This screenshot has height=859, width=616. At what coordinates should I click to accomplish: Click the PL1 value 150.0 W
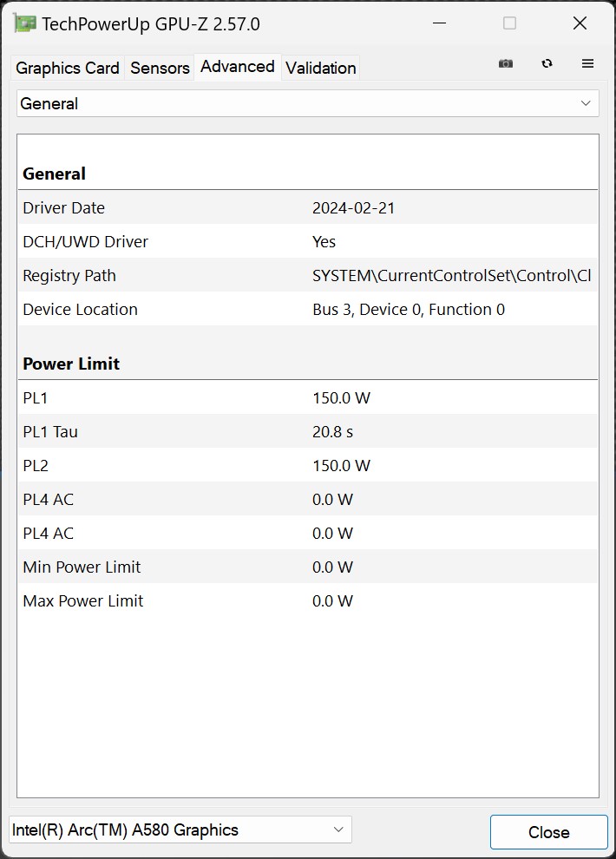coord(341,397)
